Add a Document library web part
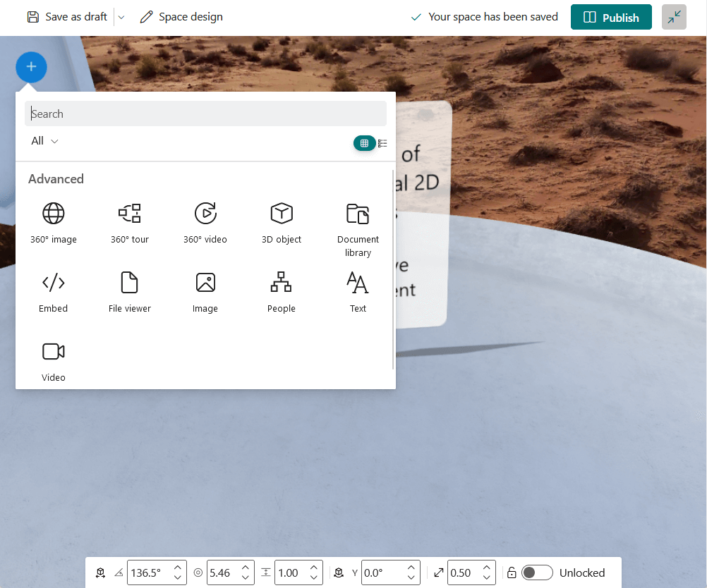The width and height of the screenshot is (707, 588). pyautogui.click(x=358, y=230)
